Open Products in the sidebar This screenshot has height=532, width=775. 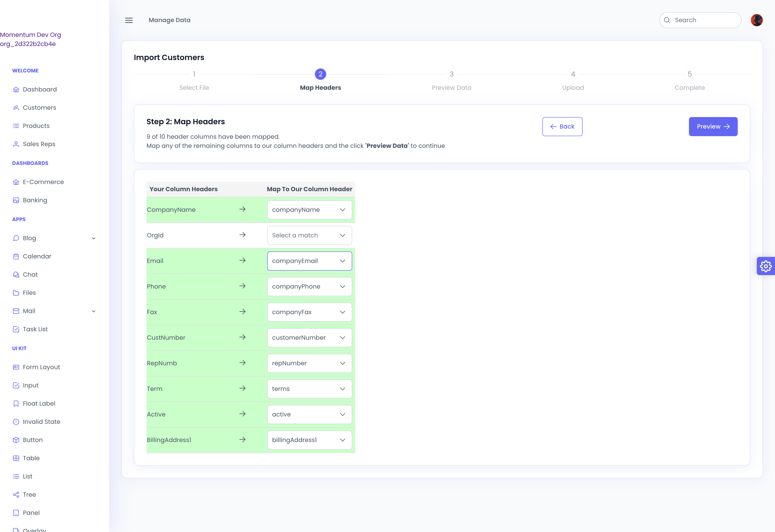click(36, 126)
